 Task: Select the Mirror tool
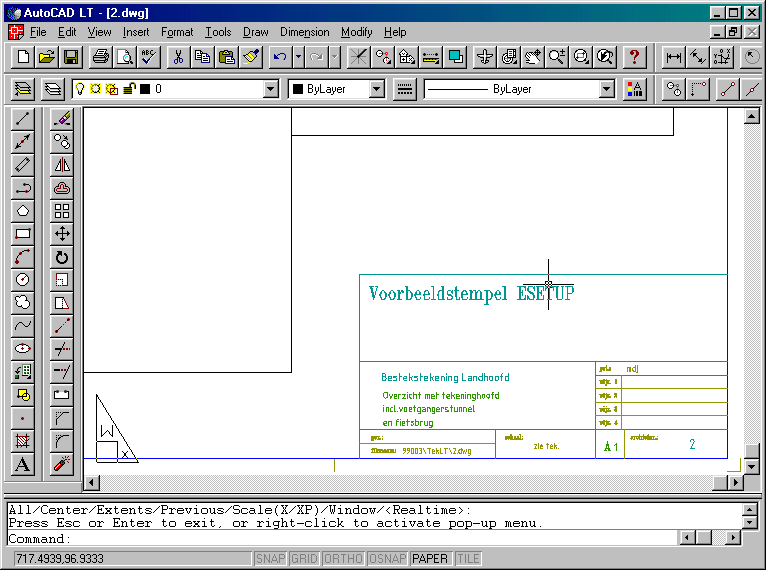[x=62, y=165]
